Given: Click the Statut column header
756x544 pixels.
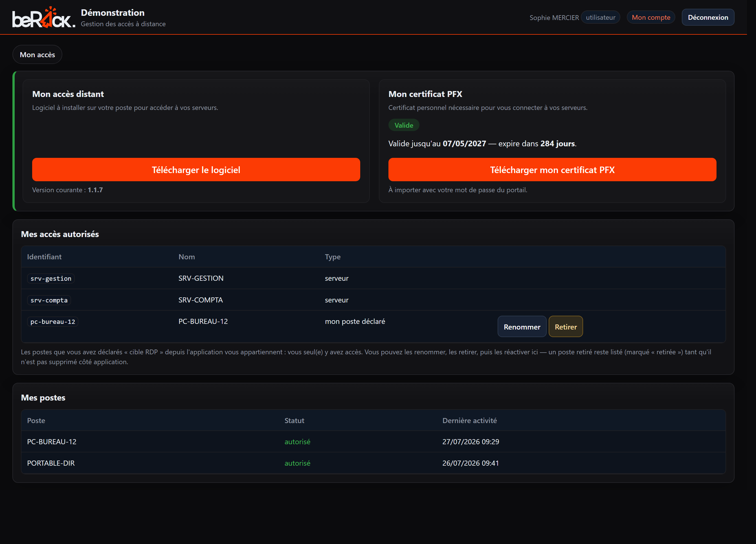Looking at the screenshot, I should [x=294, y=421].
